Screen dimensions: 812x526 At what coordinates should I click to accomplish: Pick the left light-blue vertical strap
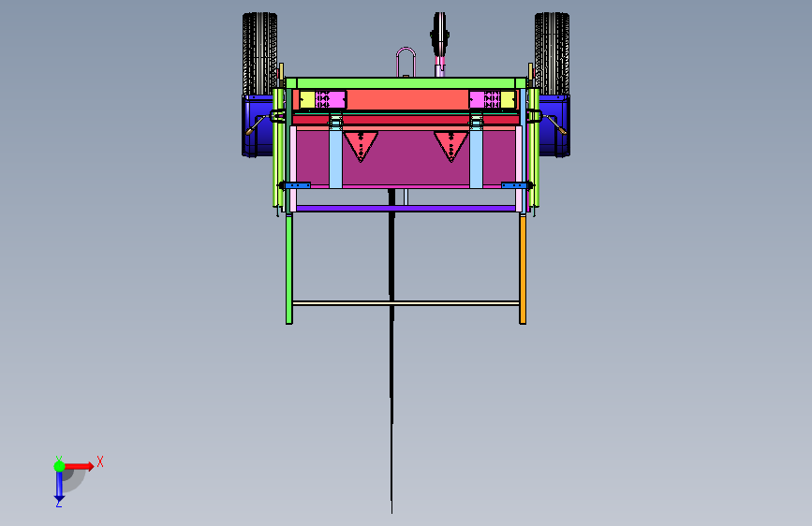335,158
